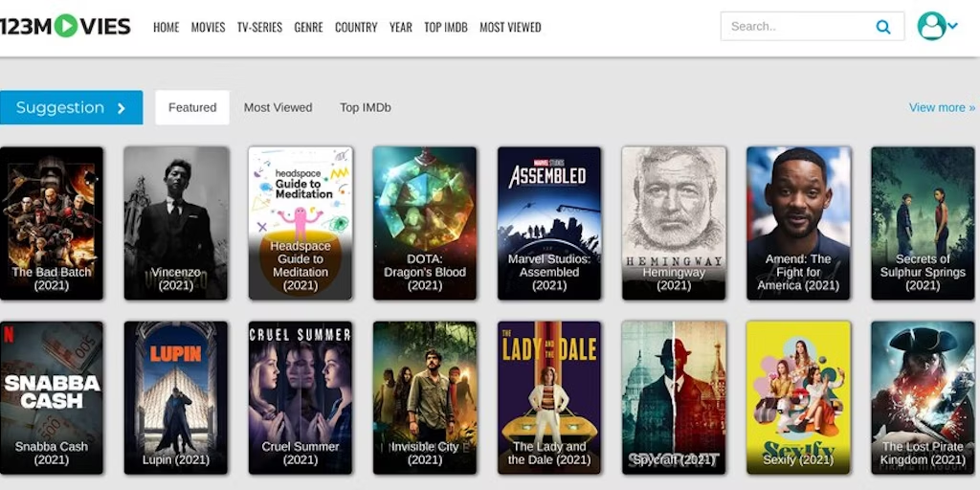Viewport: 980px width, 490px height.
Task: Switch to the Most Viewed tab
Action: click(x=278, y=107)
